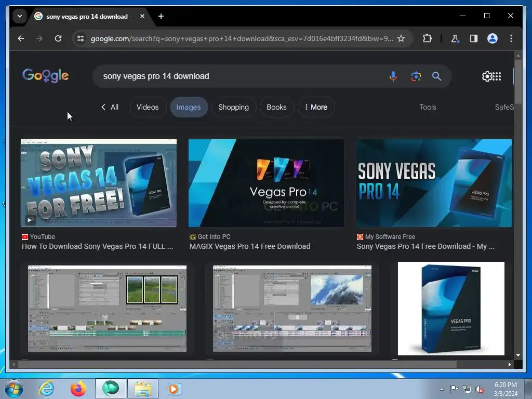532x399 pixels.
Task: Expand the More filters menu
Action: pos(316,107)
